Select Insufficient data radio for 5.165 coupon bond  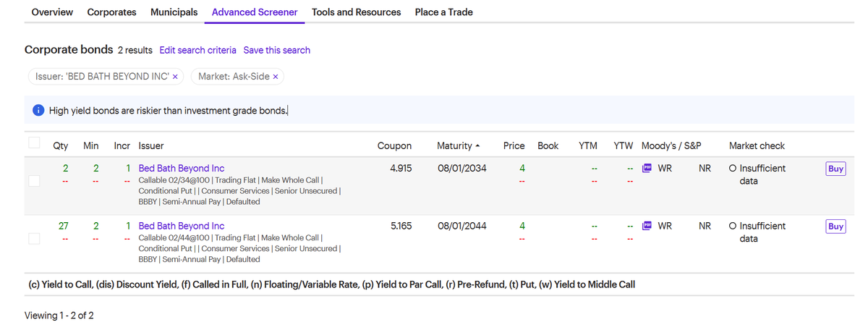tap(733, 227)
